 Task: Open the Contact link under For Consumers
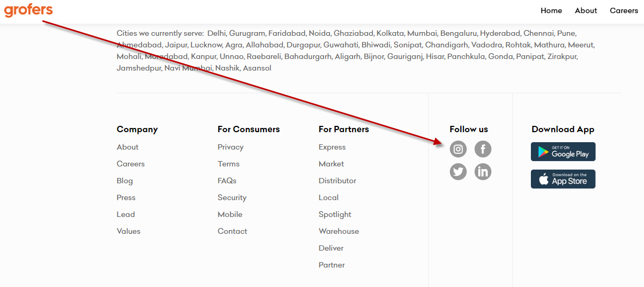pos(233,231)
